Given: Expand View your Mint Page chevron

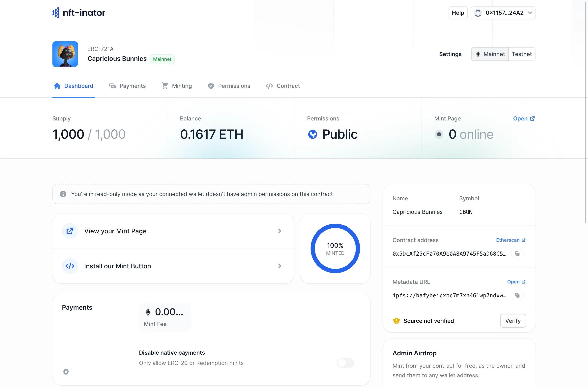Looking at the screenshot, I should click(280, 231).
